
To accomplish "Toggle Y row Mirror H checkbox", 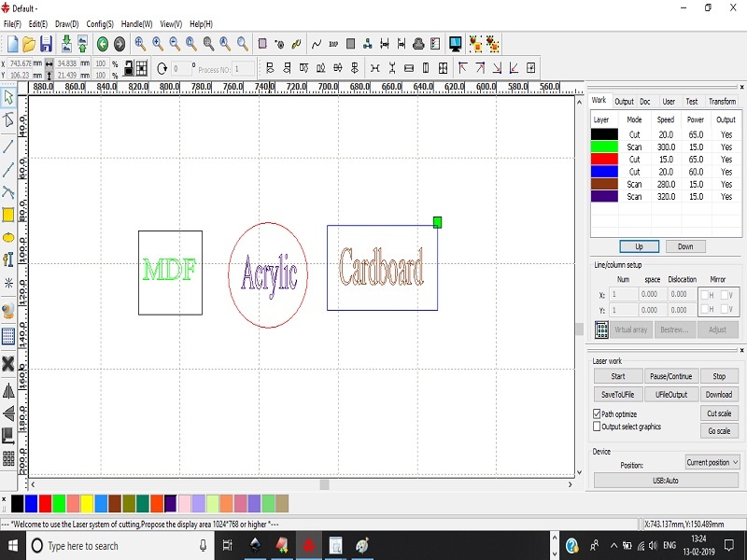I will (705, 309).
